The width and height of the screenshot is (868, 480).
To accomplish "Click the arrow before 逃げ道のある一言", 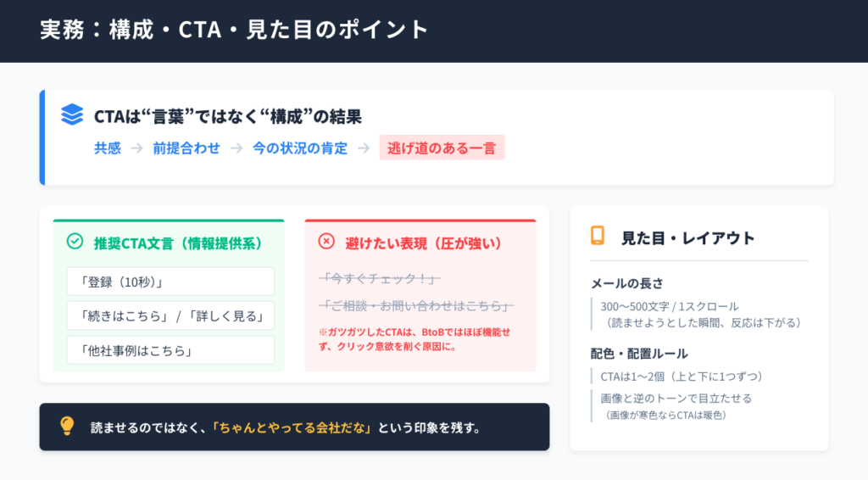I will (x=364, y=148).
